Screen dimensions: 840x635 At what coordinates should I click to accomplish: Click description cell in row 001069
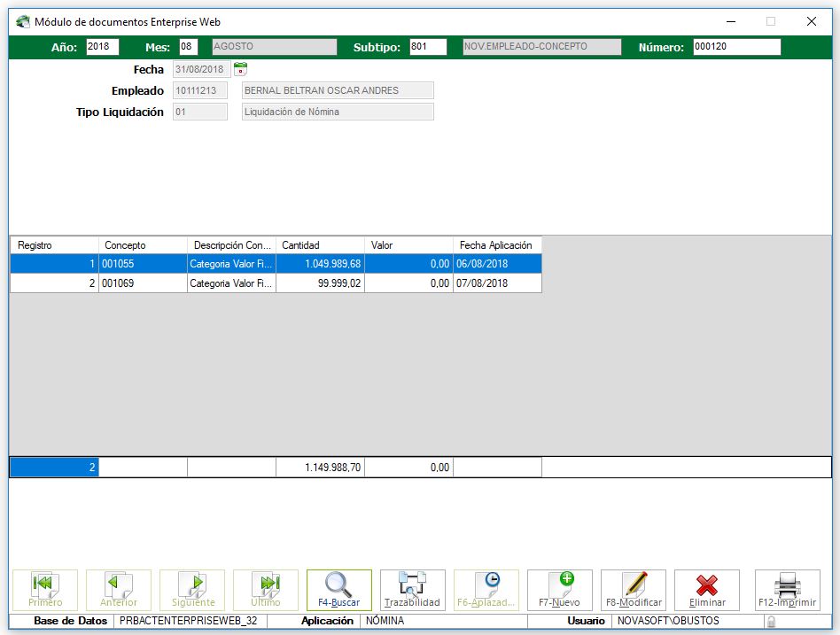[x=231, y=283]
